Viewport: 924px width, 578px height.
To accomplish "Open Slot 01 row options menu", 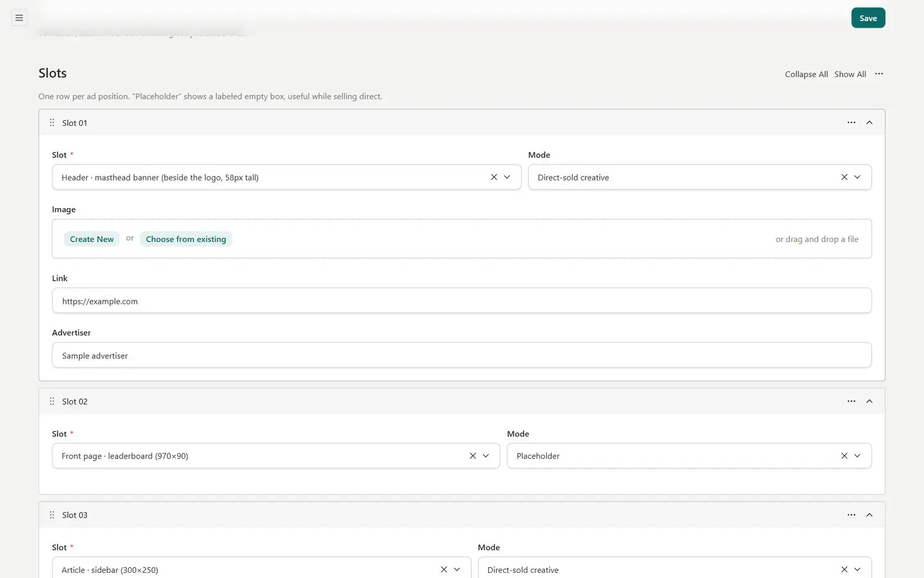I will click(x=851, y=123).
